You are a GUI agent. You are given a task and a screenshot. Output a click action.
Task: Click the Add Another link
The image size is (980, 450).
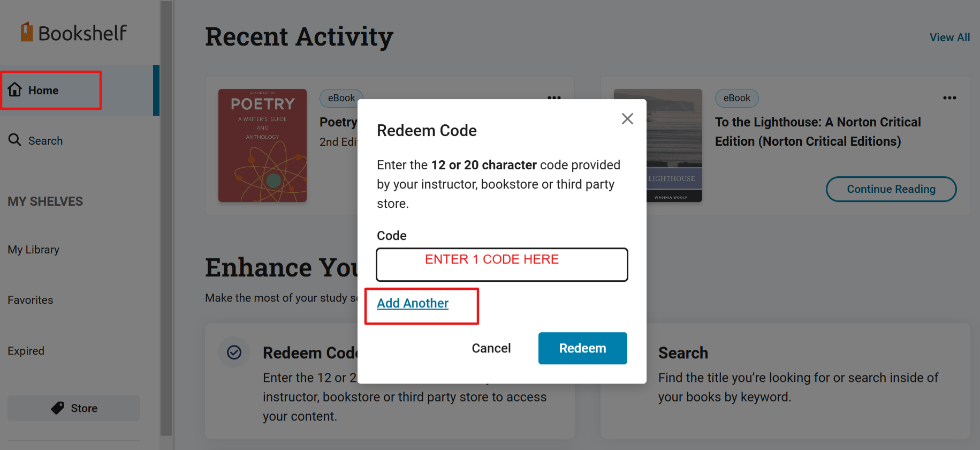point(413,303)
